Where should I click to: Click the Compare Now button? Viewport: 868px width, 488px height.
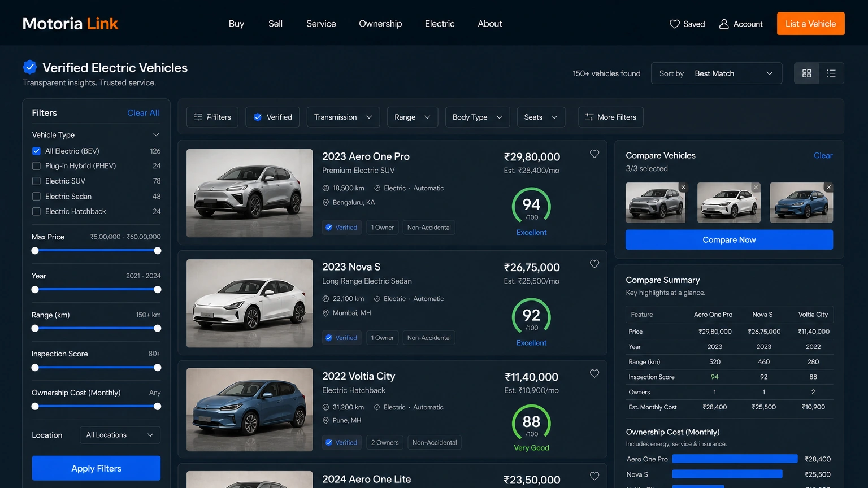click(x=729, y=239)
